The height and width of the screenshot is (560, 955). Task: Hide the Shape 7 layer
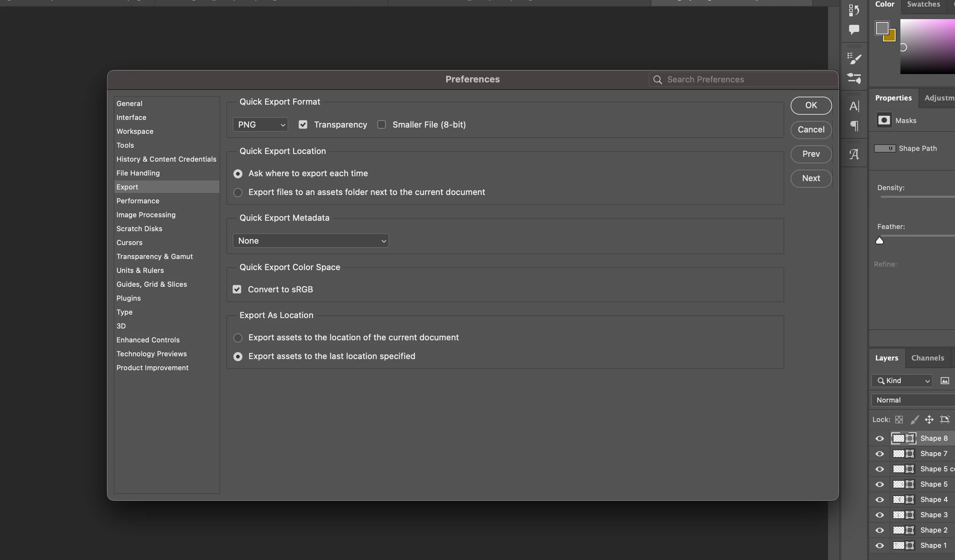click(879, 454)
